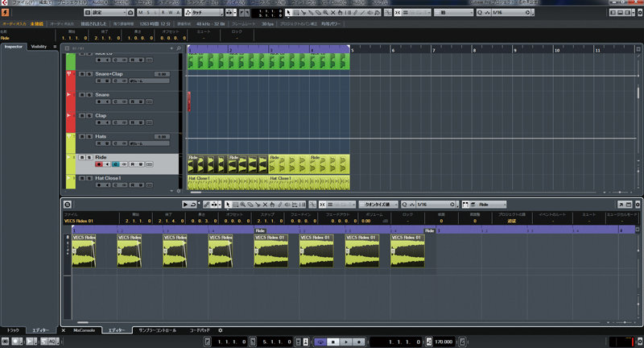The width and height of the screenshot is (644, 348).
Task: Mute the Hats group track
Action: pyautogui.click(x=81, y=136)
